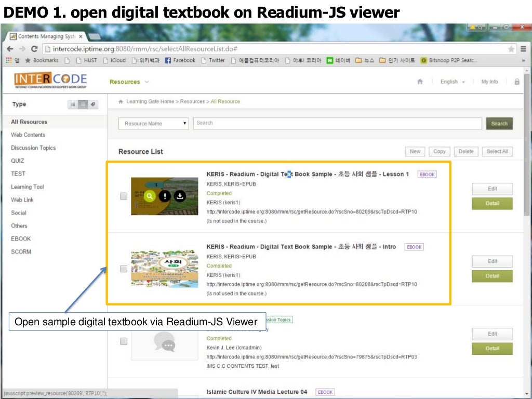Open the Apps grid shortcut in bookmarks bar
Image resolution: width=532 pixels, height=399 pixels.
coord(9,60)
